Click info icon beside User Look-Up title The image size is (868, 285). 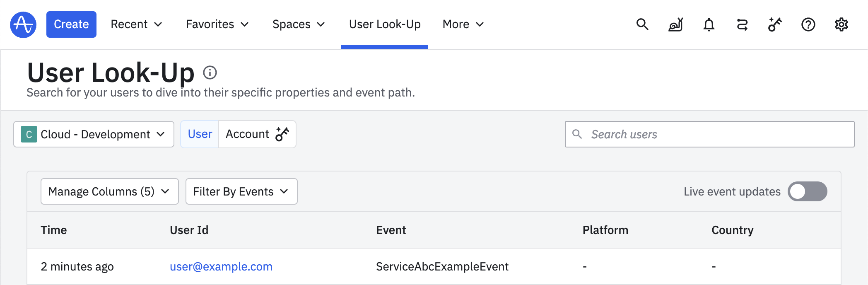pos(210,72)
